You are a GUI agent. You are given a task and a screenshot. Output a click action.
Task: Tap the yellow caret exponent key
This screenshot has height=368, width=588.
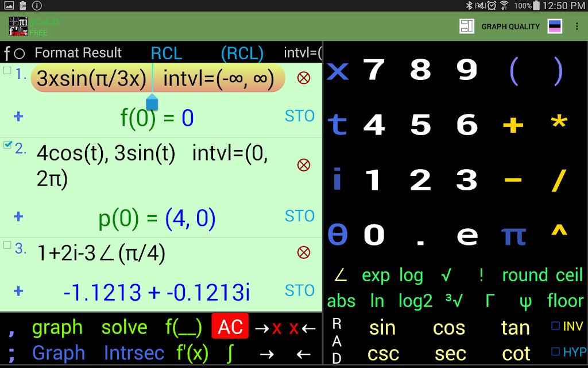pos(559,230)
